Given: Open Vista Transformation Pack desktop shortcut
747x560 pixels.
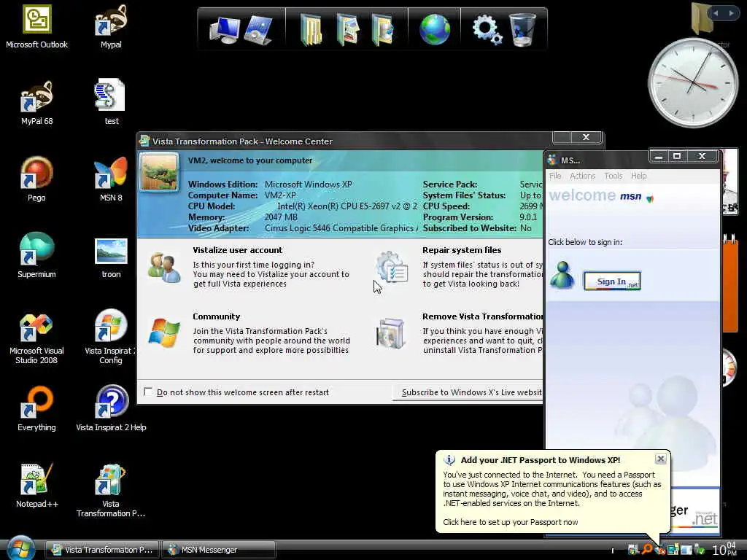Looking at the screenshot, I should coord(111,491).
